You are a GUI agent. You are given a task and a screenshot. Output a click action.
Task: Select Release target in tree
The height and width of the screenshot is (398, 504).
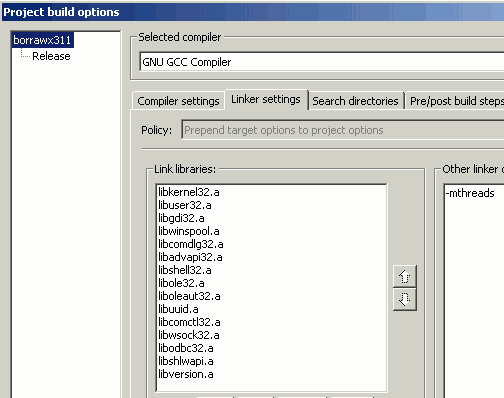coord(51,56)
